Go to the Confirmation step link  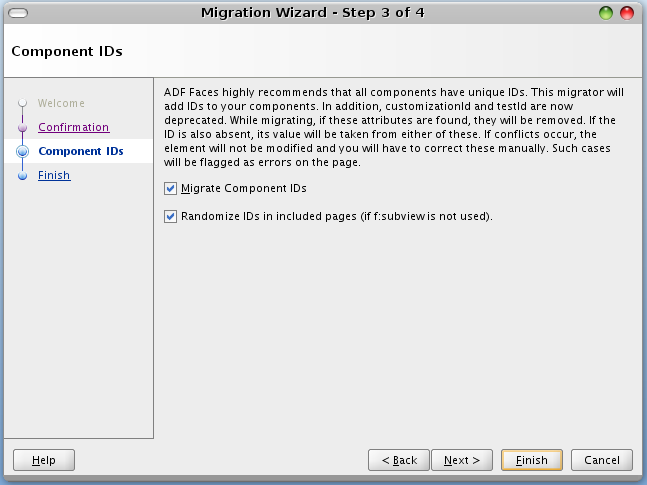click(73, 127)
